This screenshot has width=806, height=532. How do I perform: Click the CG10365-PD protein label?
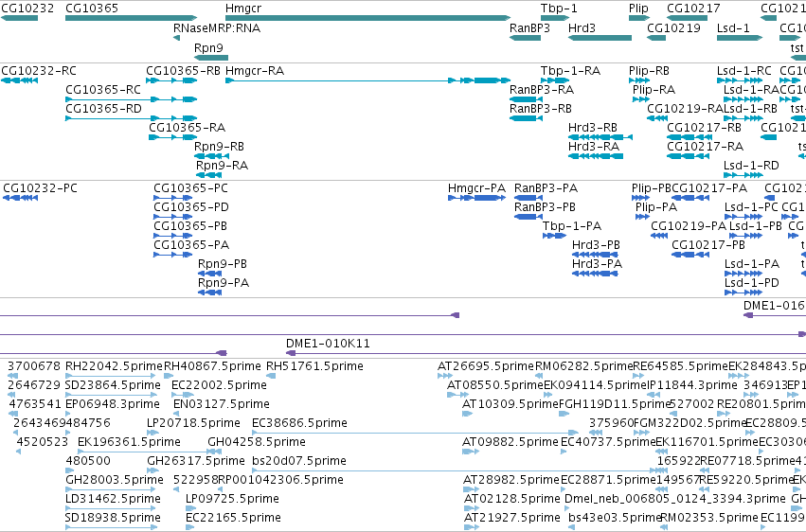[x=191, y=207]
